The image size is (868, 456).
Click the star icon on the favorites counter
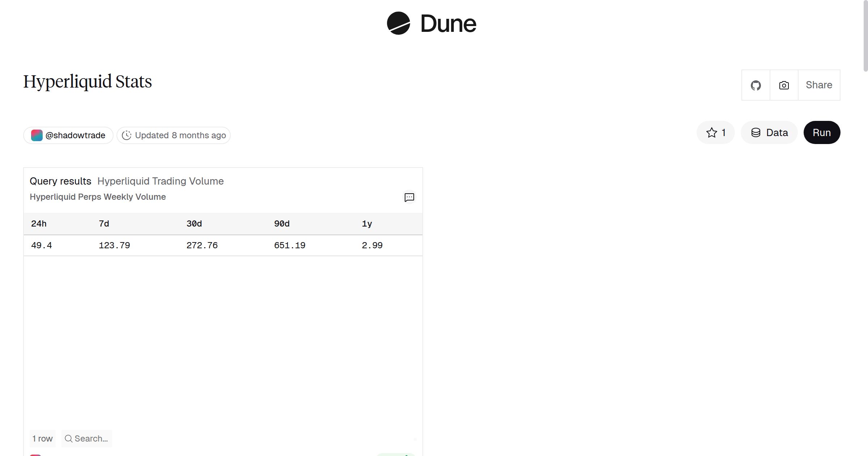(712, 132)
